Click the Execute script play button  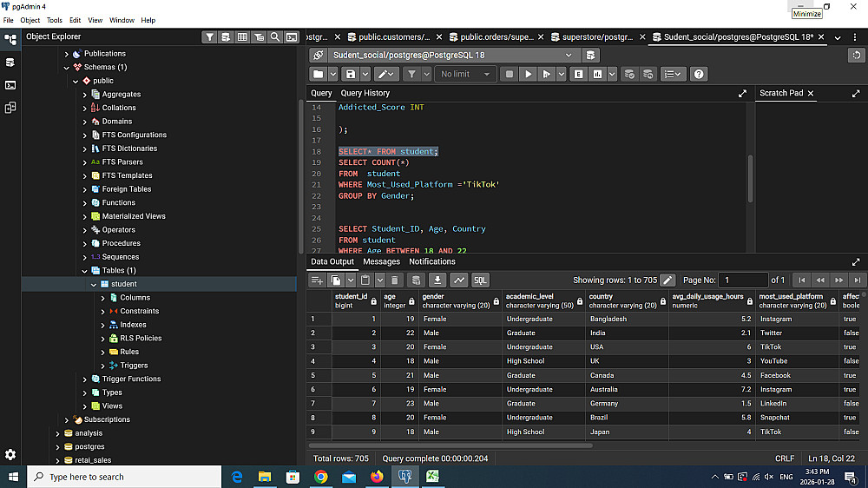(528, 75)
